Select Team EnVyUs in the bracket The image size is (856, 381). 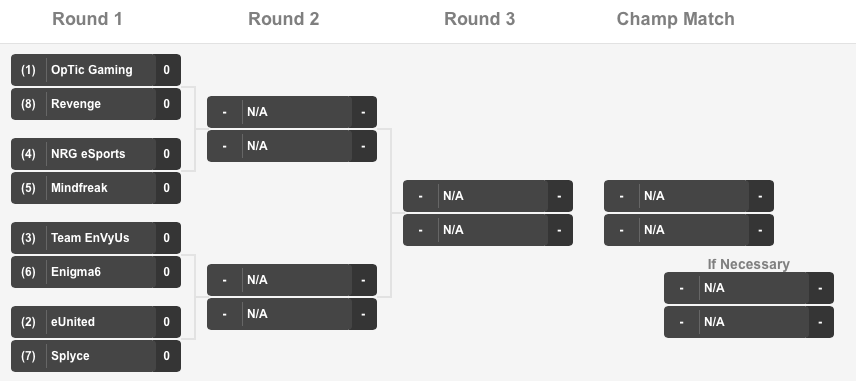96,238
